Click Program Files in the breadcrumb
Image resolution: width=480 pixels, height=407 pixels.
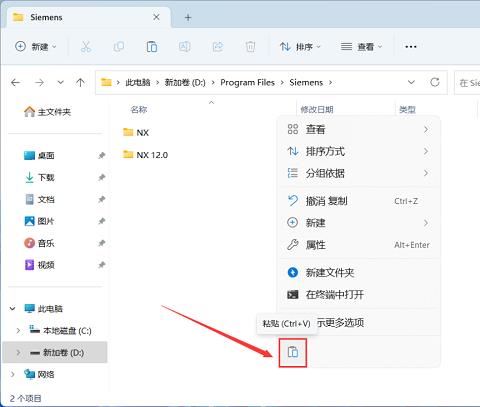coord(247,82)
